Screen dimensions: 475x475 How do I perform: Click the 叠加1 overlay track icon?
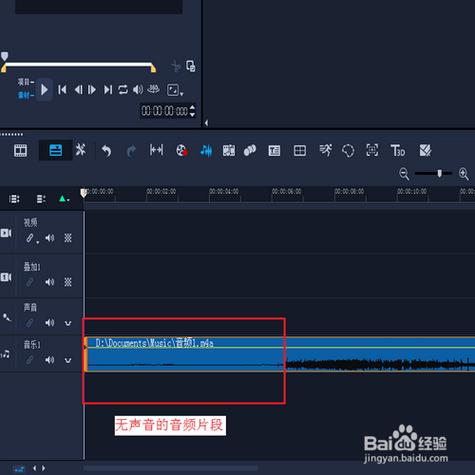coord(6,277)
